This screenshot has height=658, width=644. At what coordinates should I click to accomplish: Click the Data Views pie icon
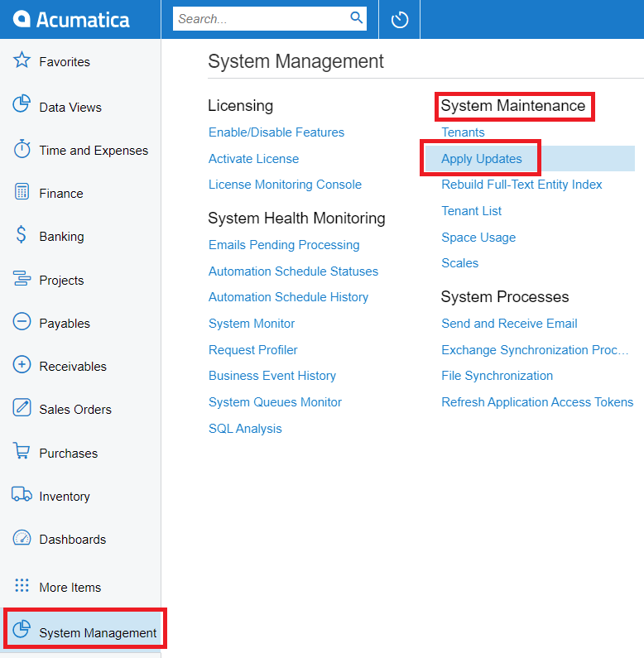22,104
